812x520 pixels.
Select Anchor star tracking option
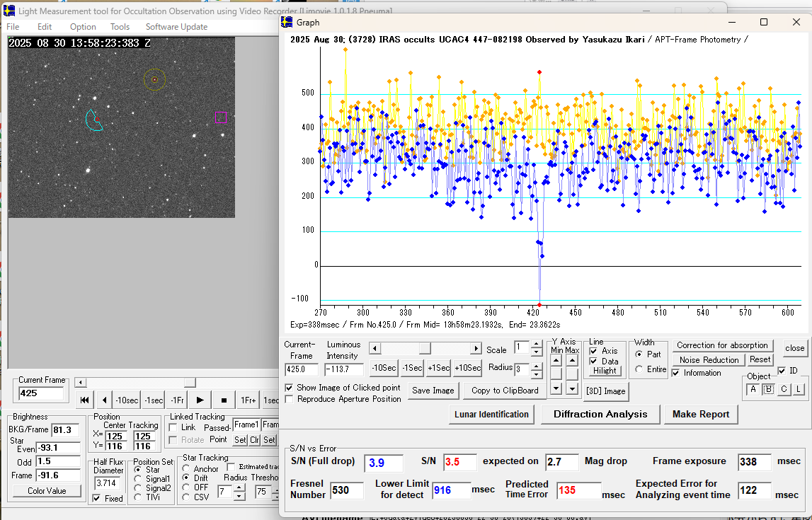tap(186, 468)
